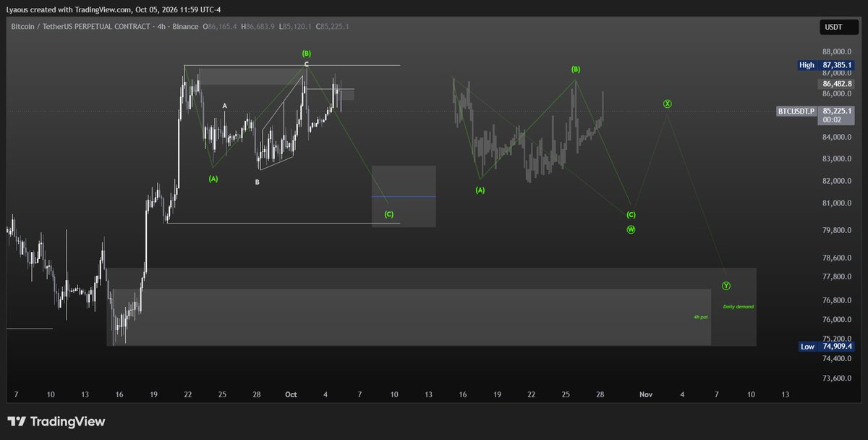Click the blue horizontal line in target box
This screenshot has height=440, width=868.
click(404, 196)
